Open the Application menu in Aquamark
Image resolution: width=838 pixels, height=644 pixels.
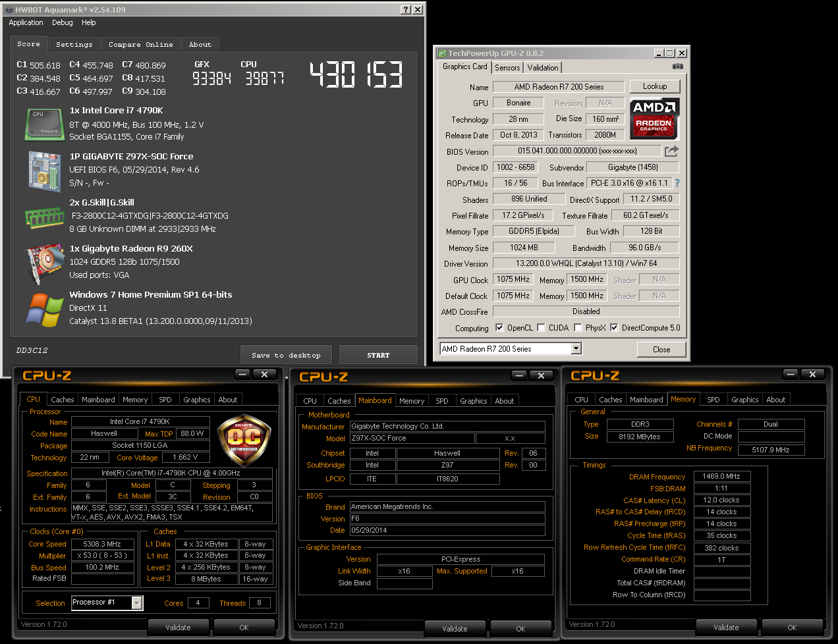tap(26, 22)
